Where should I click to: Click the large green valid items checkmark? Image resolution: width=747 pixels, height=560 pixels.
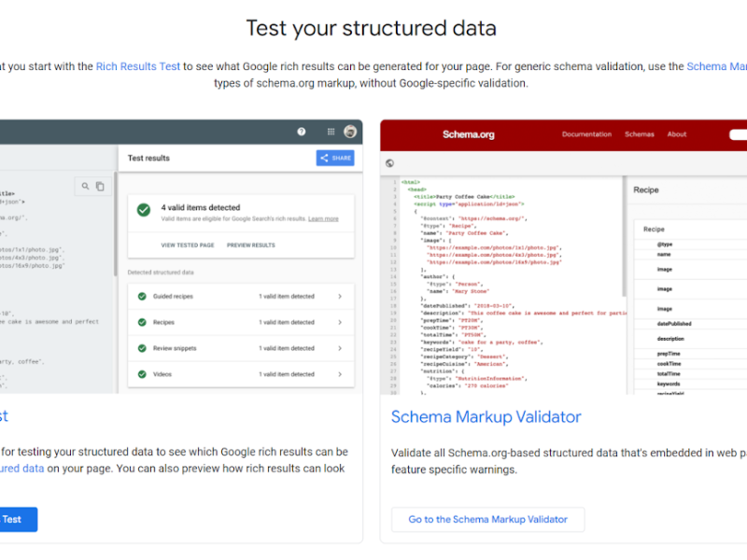point(143,210)
